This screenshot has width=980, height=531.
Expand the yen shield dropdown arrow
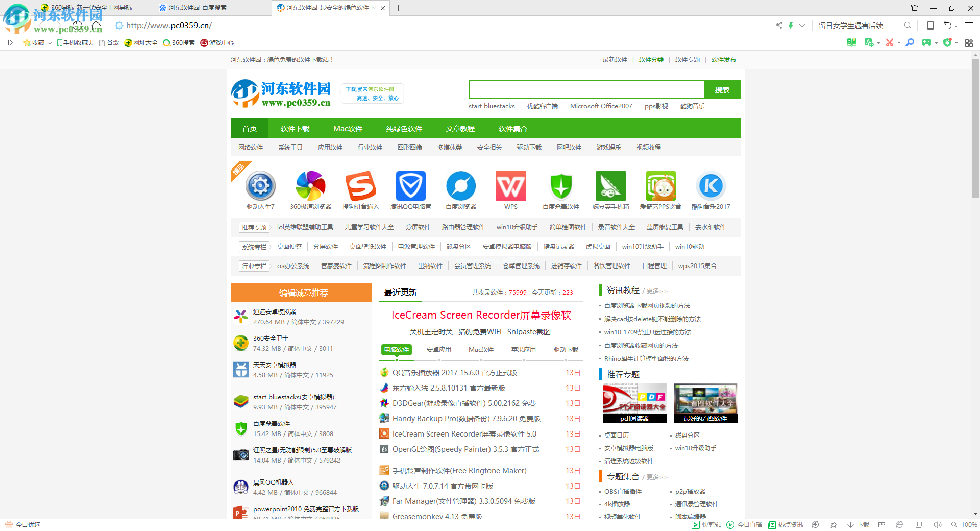[x=957, y=43]
